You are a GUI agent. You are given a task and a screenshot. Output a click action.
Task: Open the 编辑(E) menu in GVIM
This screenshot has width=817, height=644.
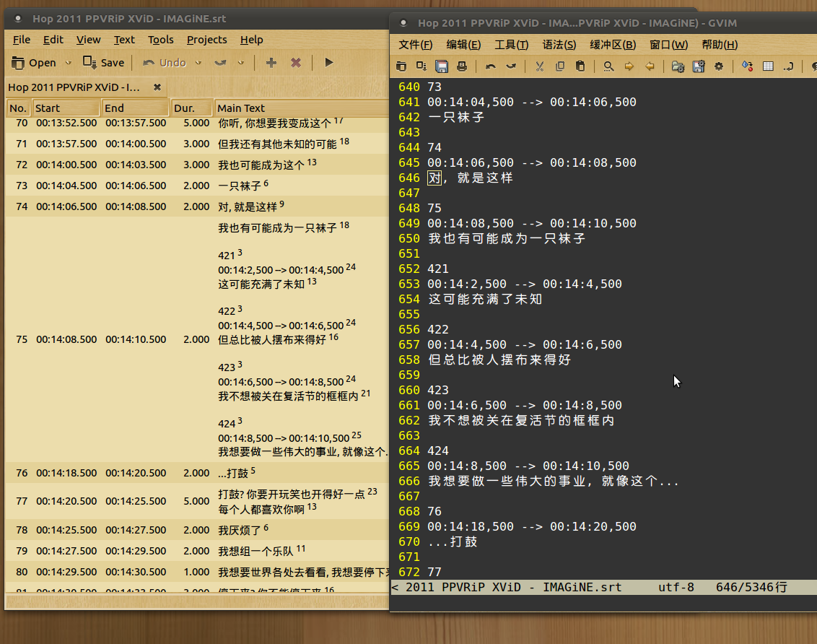(x=463, y=45)
